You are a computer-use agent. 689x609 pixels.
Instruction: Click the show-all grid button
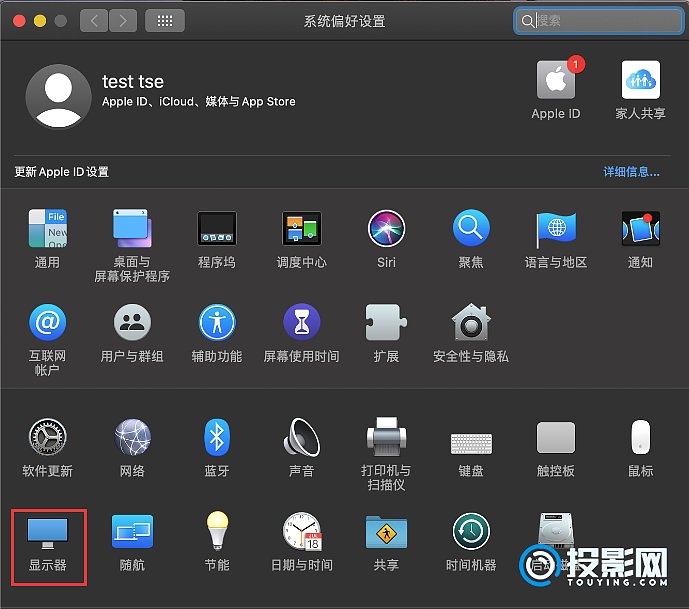click(x=164, y=21)
